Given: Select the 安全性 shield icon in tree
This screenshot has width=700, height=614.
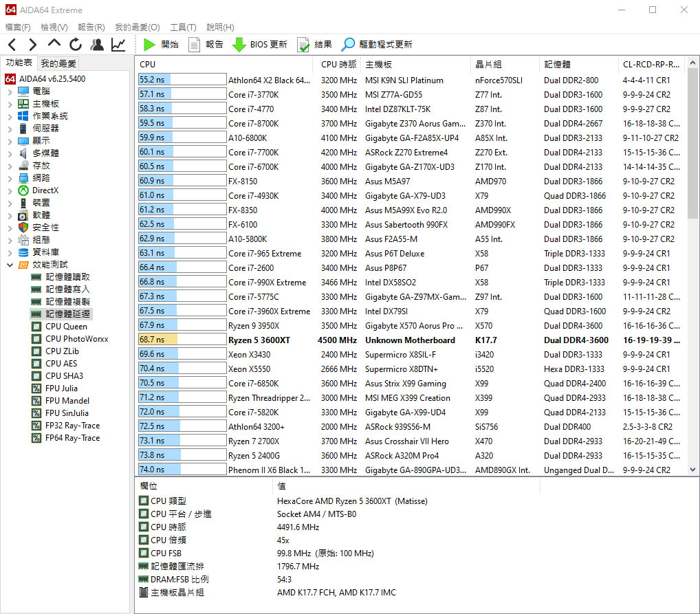Looking at the screenshot, I should pos(23,228).
